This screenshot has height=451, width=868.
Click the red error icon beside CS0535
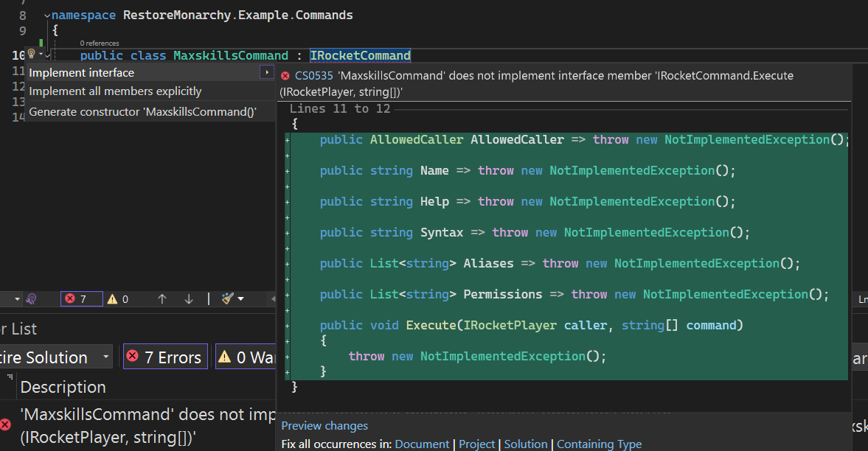(285, 76)
